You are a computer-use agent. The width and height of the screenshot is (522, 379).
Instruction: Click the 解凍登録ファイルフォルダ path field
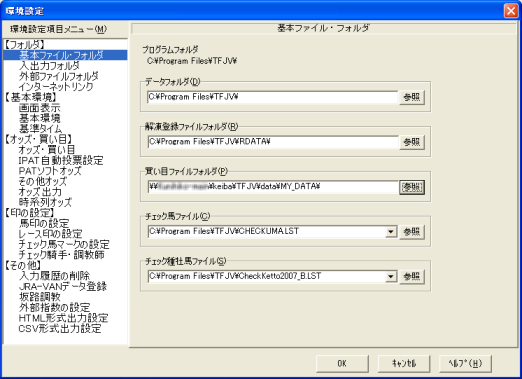(272, 142)
